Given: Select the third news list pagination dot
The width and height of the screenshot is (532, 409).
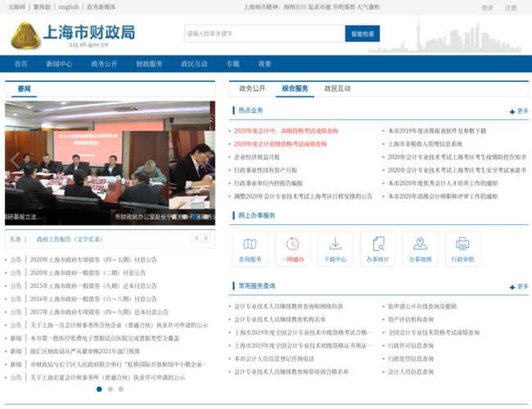Looking at the screenshot, I should [x=121, y=389].
